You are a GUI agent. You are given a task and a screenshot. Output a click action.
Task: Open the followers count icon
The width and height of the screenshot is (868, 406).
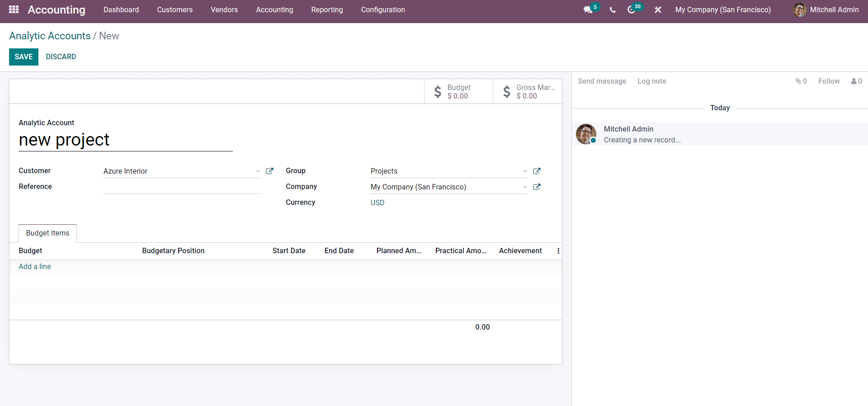pyautogui.click(x=856, y=81)
